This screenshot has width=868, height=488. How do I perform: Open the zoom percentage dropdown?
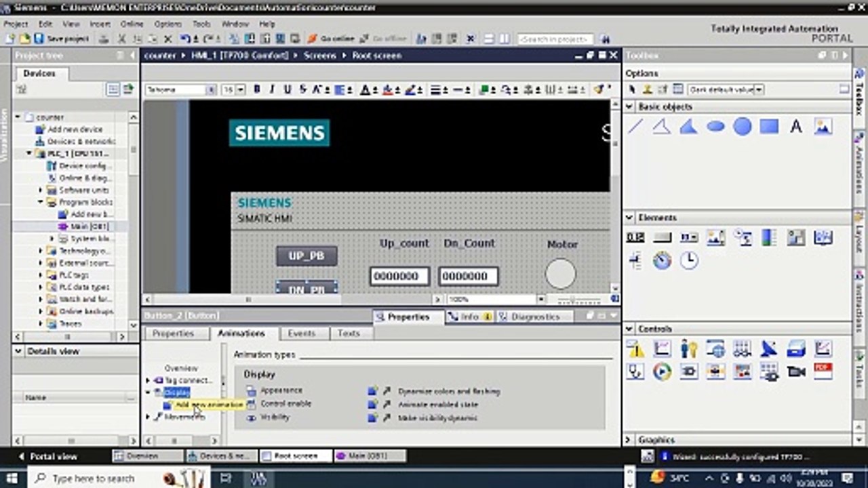541,299
